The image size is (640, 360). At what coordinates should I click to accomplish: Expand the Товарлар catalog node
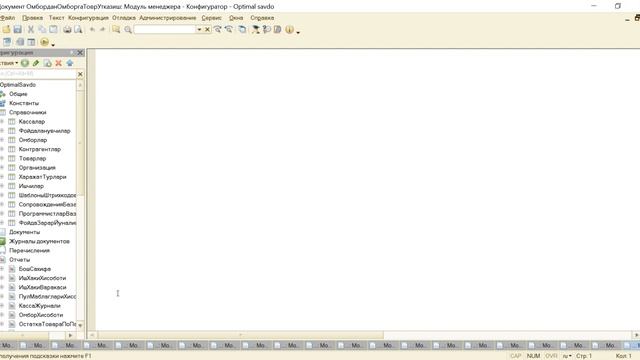point(2,158)
